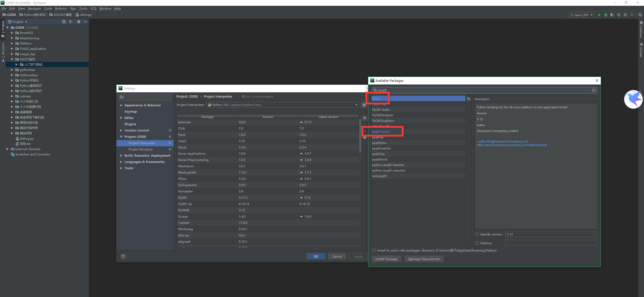Click the mailto:info@riverbankcomputing.com link

click(x=502, y=142)
